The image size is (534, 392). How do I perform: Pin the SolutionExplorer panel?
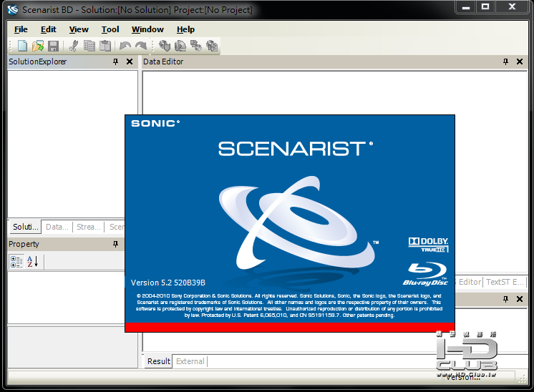115,62
